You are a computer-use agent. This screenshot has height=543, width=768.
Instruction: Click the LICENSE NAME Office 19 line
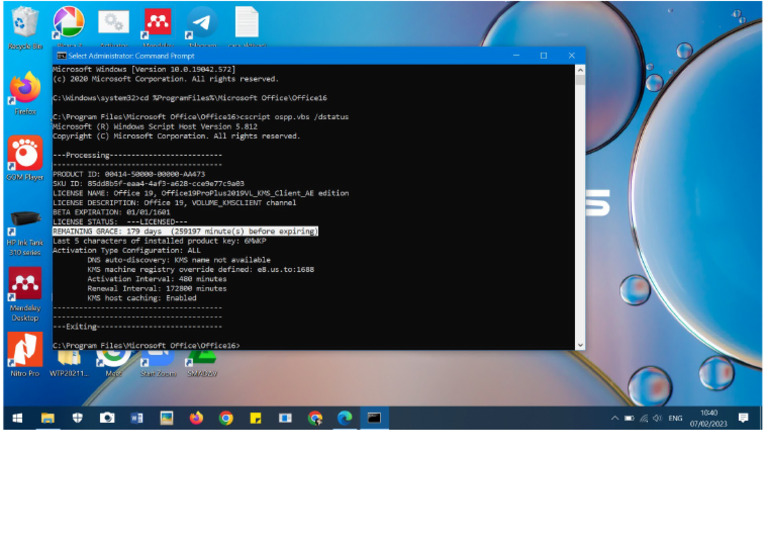point(201,193)
